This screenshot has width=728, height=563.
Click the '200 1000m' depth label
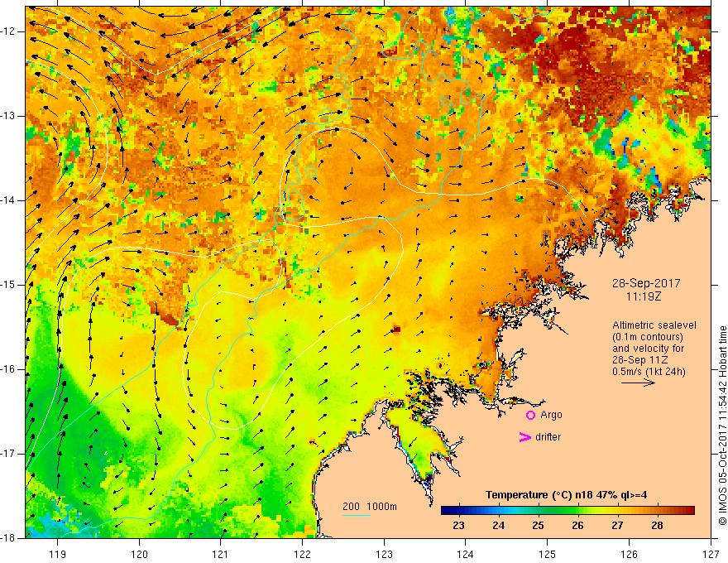tap(370, 507)
